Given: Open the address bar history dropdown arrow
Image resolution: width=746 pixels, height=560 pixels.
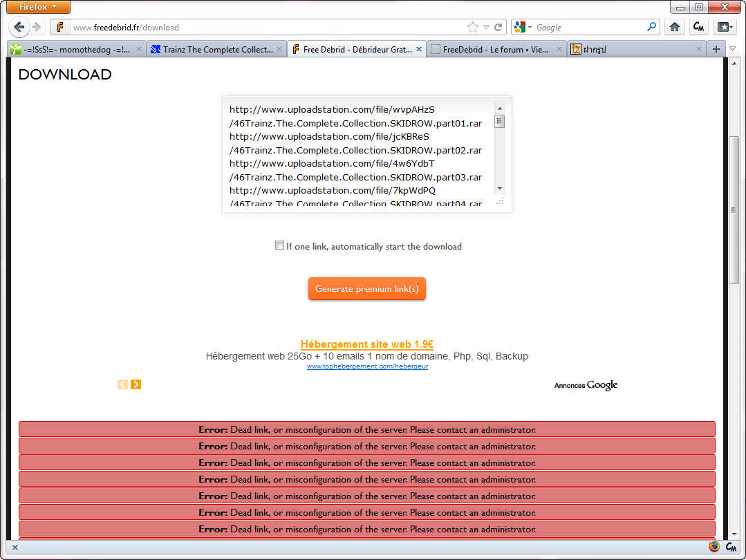Looking at the screenshot, I should pyautogui.click(x=486, y=27).
